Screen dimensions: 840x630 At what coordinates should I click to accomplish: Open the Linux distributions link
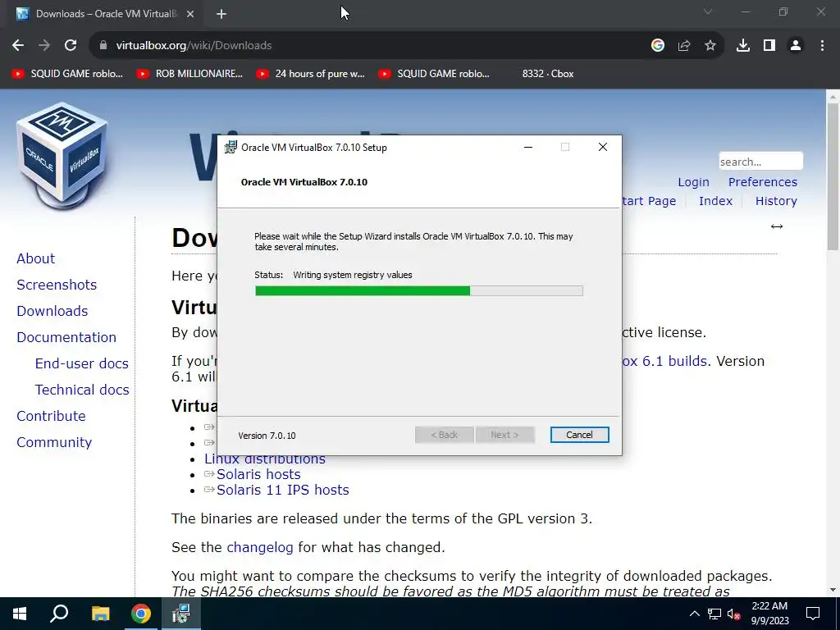coord(265,460)
